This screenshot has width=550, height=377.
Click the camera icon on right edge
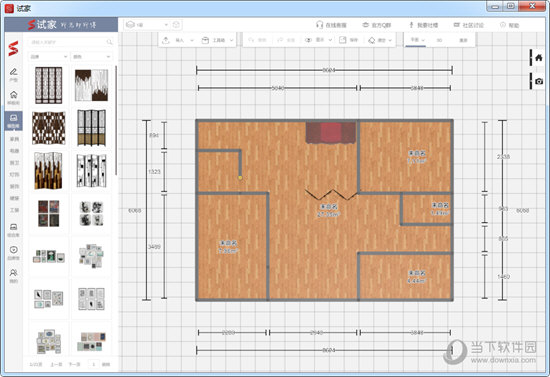[538, 81]
